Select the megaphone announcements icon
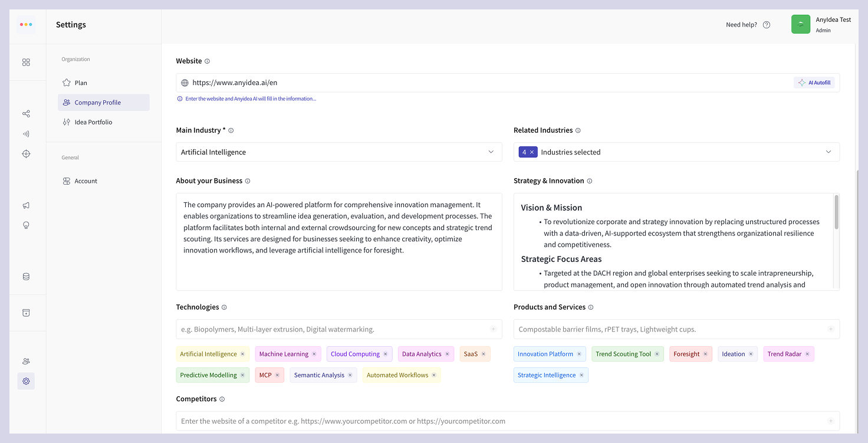 tap(26, 205)
